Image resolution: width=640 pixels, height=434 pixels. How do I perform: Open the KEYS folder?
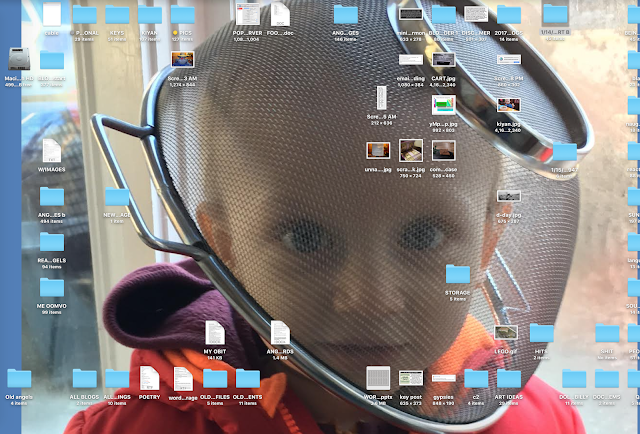point(117,14)
